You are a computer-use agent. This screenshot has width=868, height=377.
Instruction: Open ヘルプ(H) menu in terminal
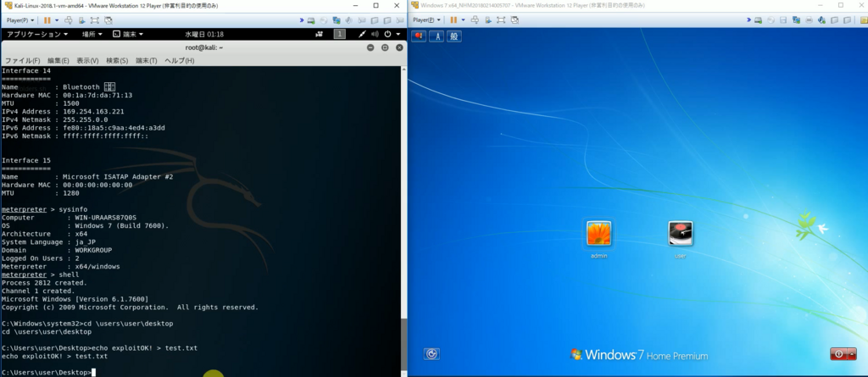click(180, 60)
